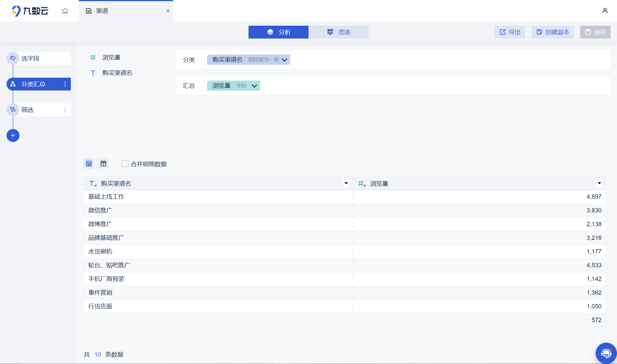Click the add step plus button

point(13,135)
